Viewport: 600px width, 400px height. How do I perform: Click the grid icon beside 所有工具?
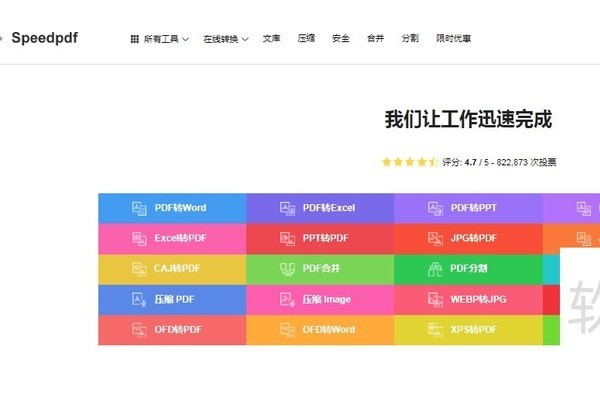point(135,39)
